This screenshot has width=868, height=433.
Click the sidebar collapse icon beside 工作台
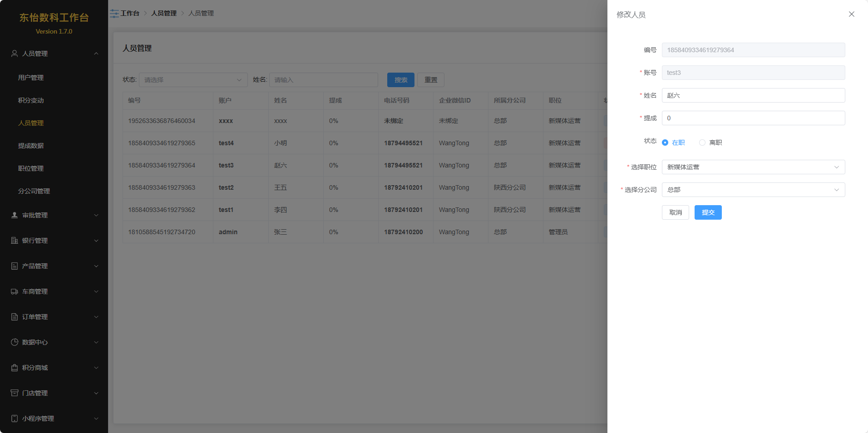pos(114,14)
